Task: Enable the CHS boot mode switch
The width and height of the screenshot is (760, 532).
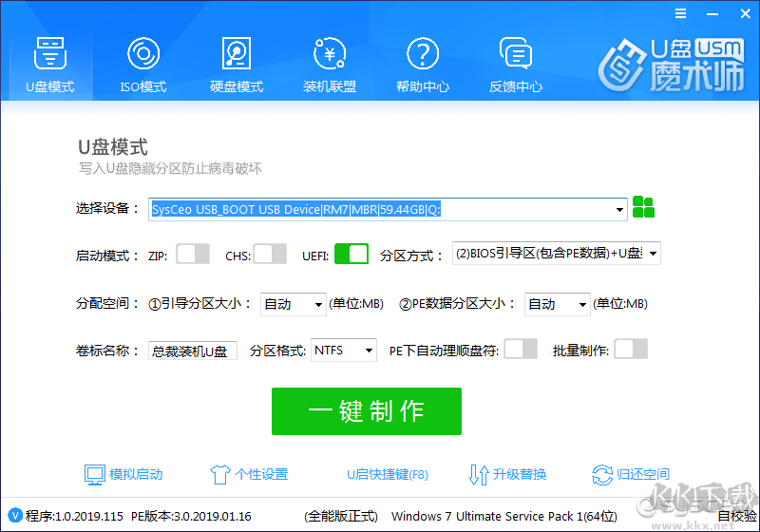Action: coord(270,255)
